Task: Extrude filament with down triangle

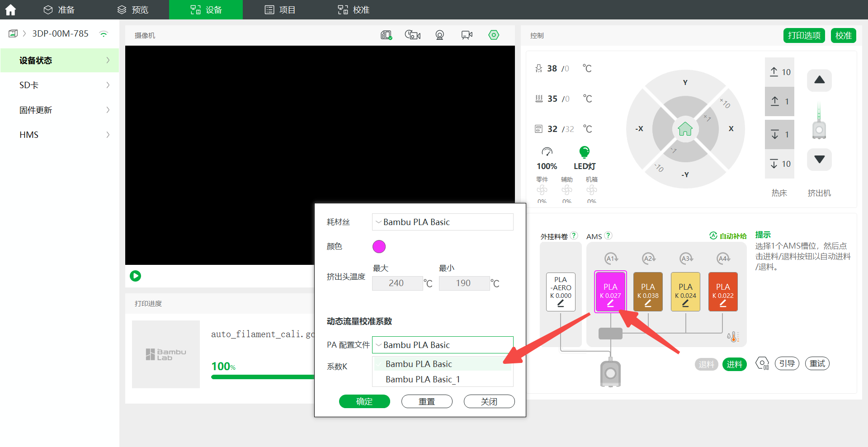Action: point(819,159)
